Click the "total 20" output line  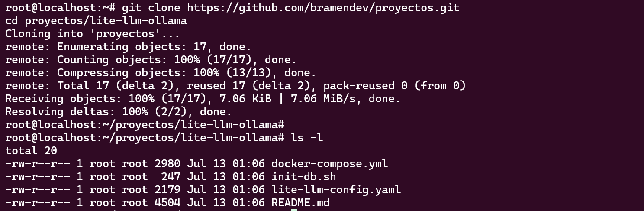point(31,151)
